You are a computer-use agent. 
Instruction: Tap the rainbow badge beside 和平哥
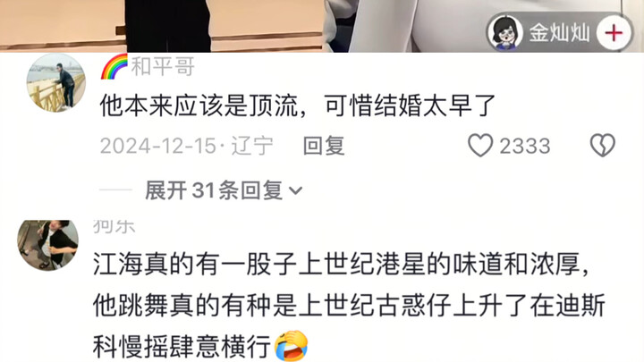(x=114, y=66)
